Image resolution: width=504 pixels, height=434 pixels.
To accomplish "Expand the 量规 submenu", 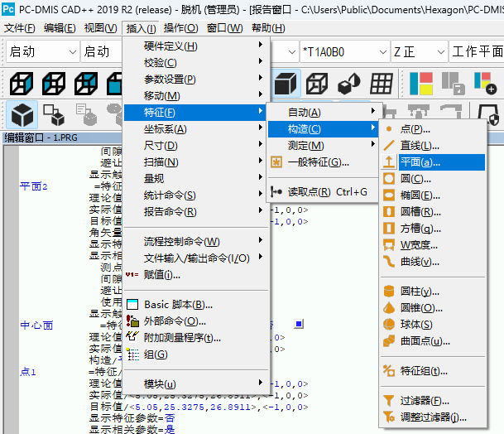I will (x=196, y=179).
